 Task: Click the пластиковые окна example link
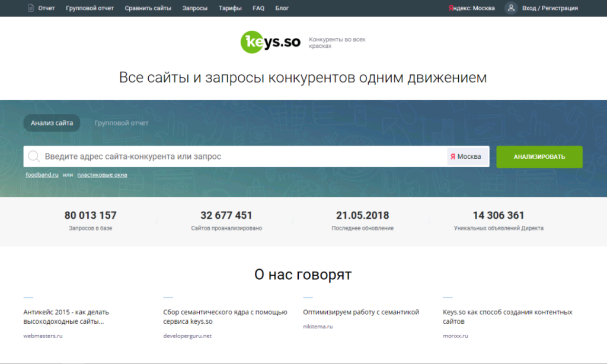(102, 175)
